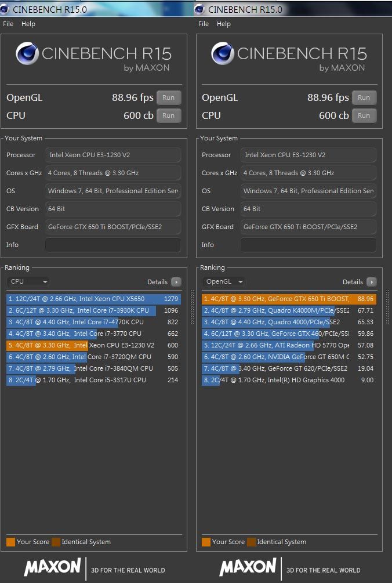Click OS field Windows 7, right window
This screenshot has width=392, height=583.
(308, 191)
